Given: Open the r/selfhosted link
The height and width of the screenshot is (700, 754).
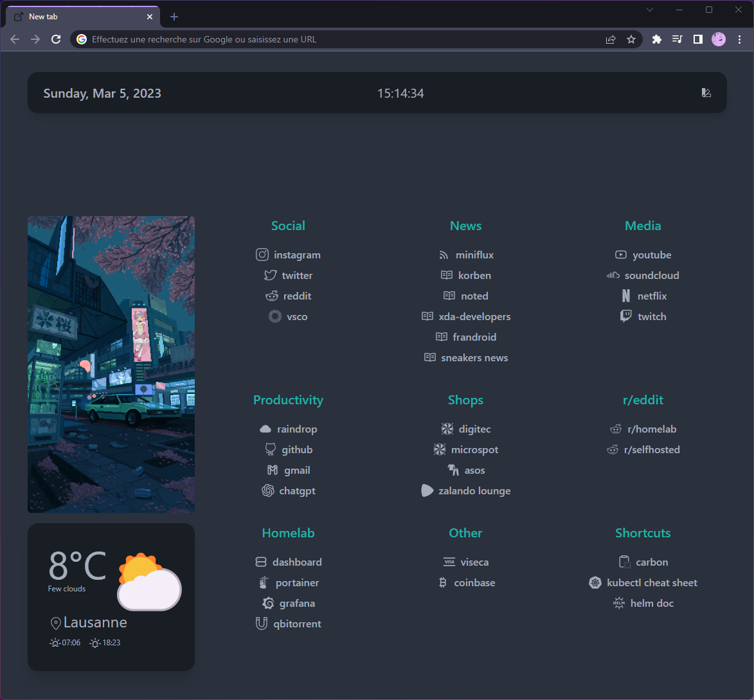Looking at the screenshot, I should click(643, 449).
